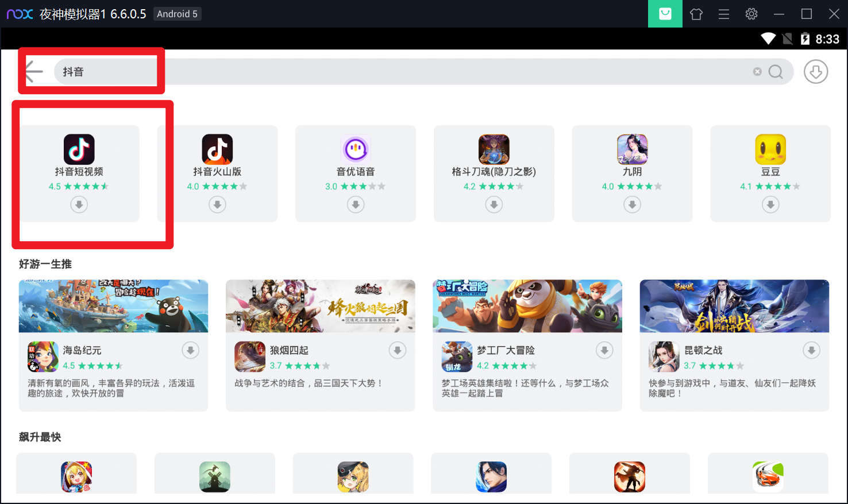The image size is (848, 504).
Task: Open the 昆顿之战 banner image
Action: [x=734, y=306]
